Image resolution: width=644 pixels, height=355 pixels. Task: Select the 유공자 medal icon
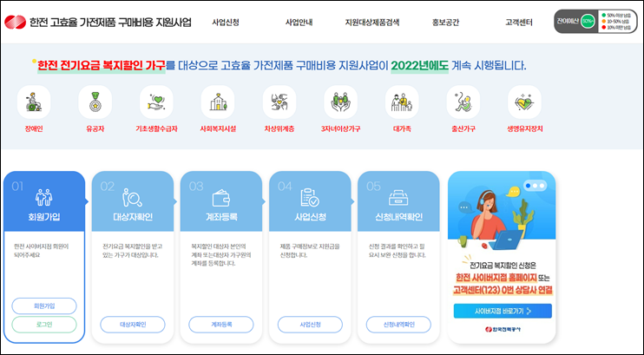click(95, 102)
